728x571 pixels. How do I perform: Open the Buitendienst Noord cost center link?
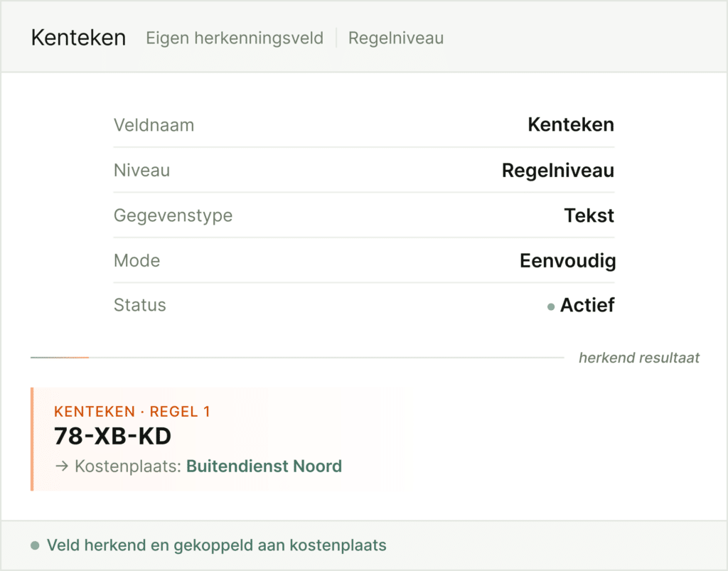[264, 466]
